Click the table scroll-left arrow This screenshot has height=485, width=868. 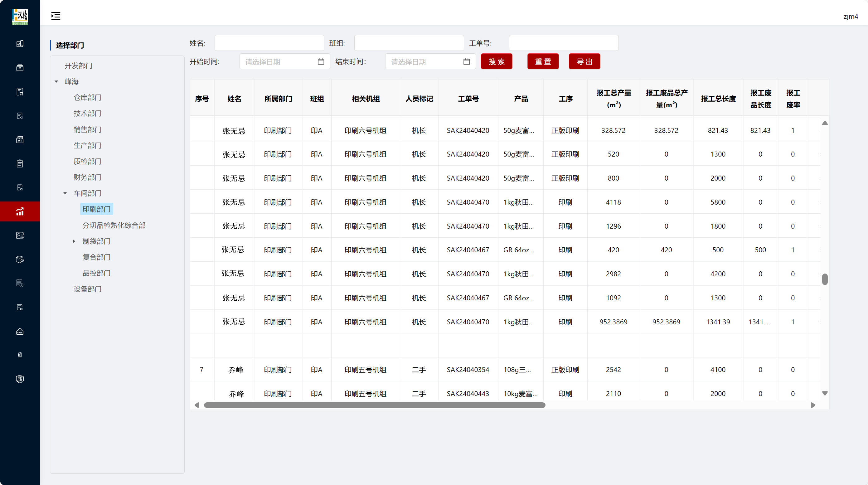[x=197, y=405]
